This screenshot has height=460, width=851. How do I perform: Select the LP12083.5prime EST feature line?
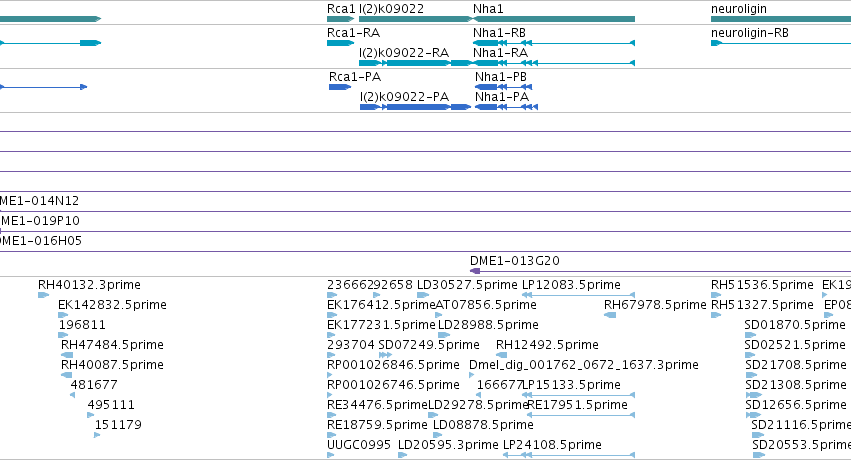coord(579,295)
